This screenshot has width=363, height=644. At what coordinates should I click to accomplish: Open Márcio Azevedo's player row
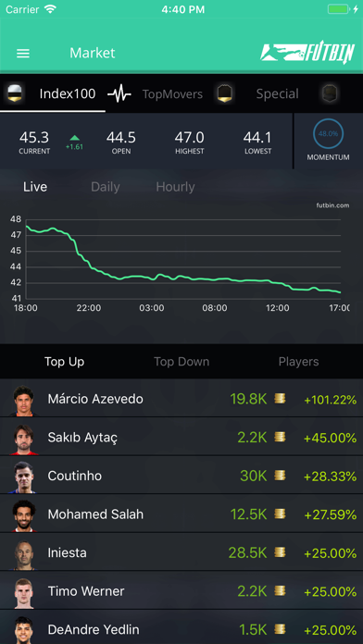[x=181, y=399]
